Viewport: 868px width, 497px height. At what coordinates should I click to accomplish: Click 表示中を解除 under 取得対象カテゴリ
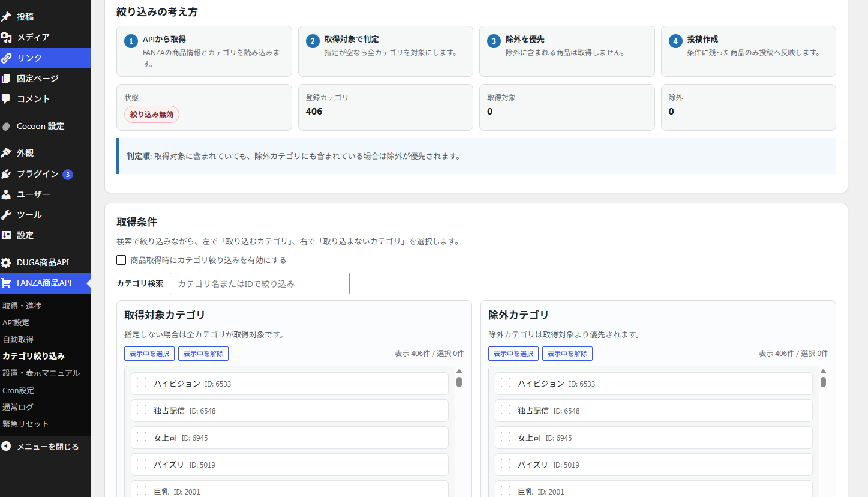[x=203, y=354]
